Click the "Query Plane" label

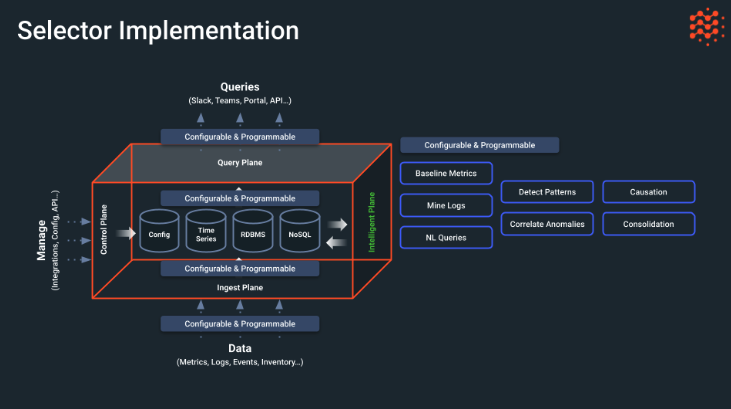240,162
